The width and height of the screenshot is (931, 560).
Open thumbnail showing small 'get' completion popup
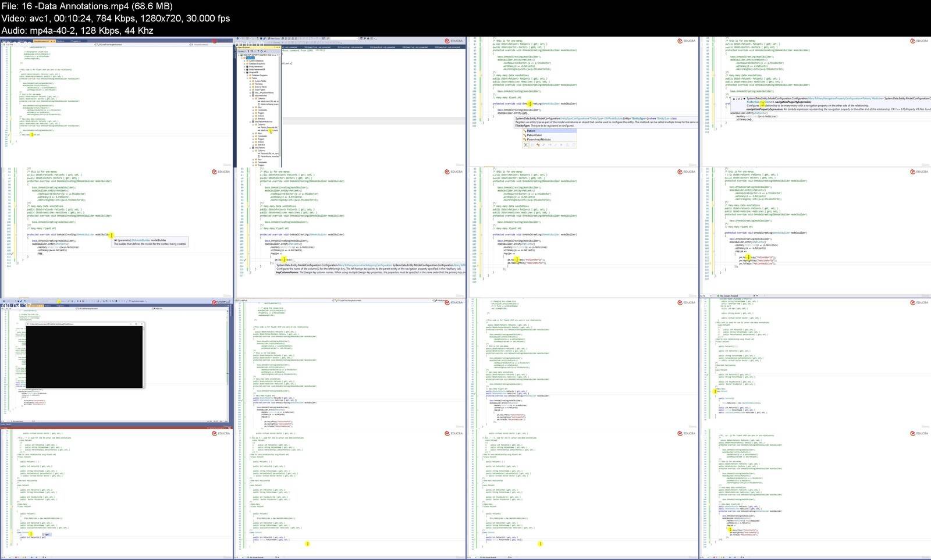[116, 495]
